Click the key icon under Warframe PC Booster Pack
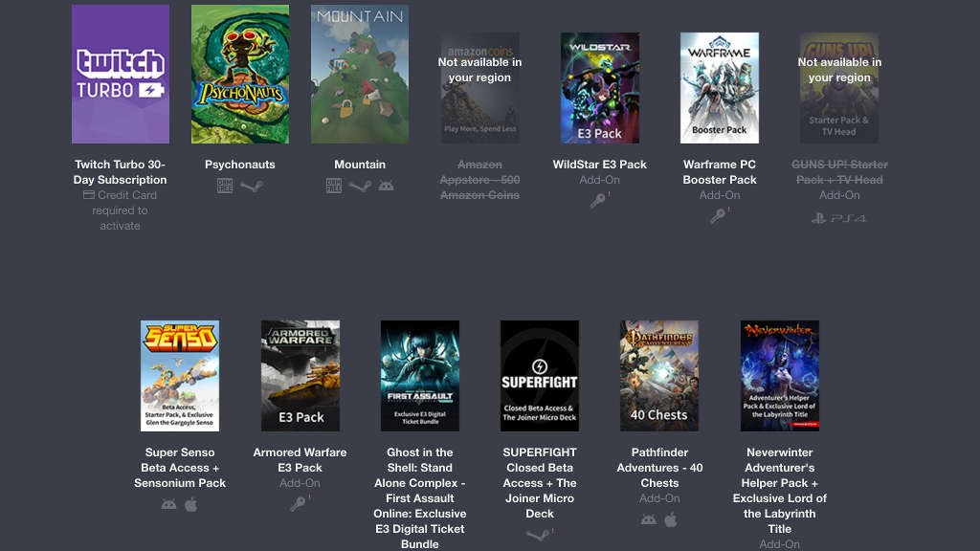The width and height of the screenshot is (980, 551). 719,216
